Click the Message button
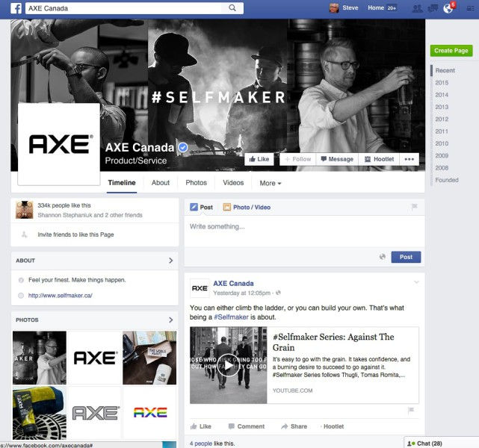The image size is (479, 448). (x=337, y=159)
